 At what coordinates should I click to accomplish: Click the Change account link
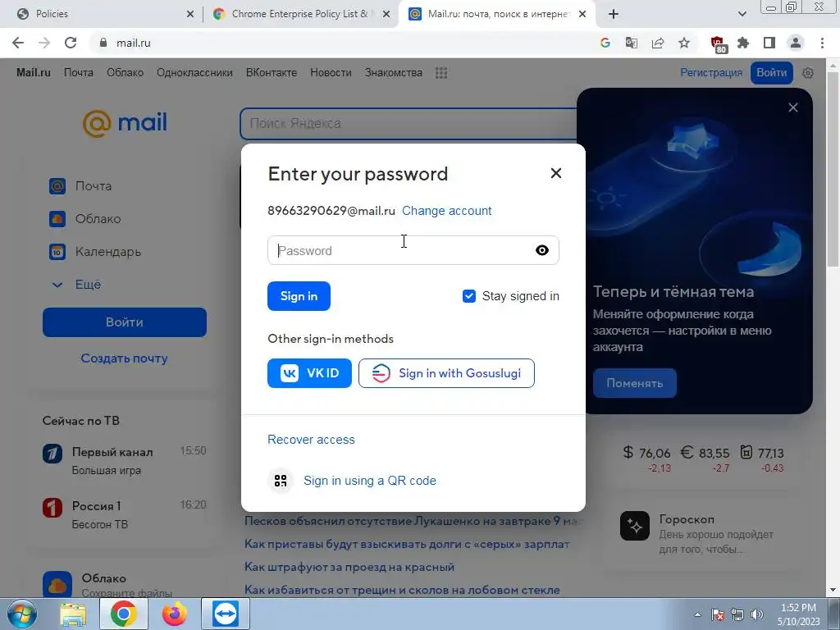point(447,211)
